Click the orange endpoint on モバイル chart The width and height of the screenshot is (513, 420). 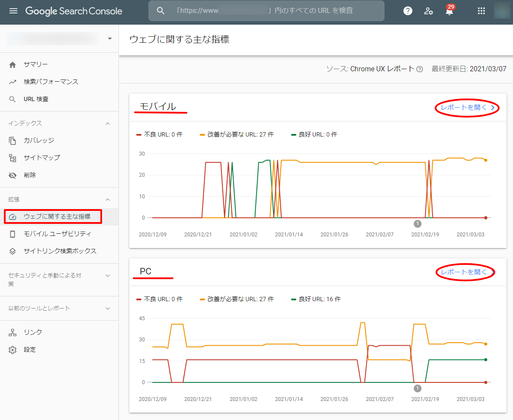point(486,160)
